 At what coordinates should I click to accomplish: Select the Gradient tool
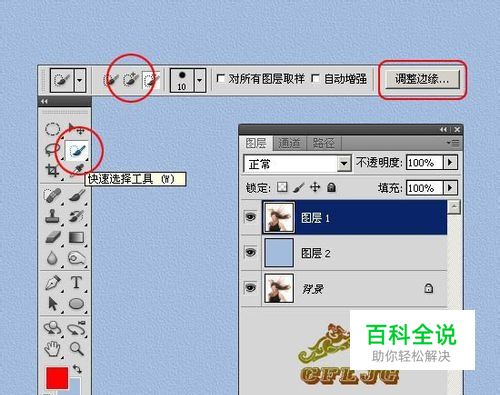pos(77,238)
